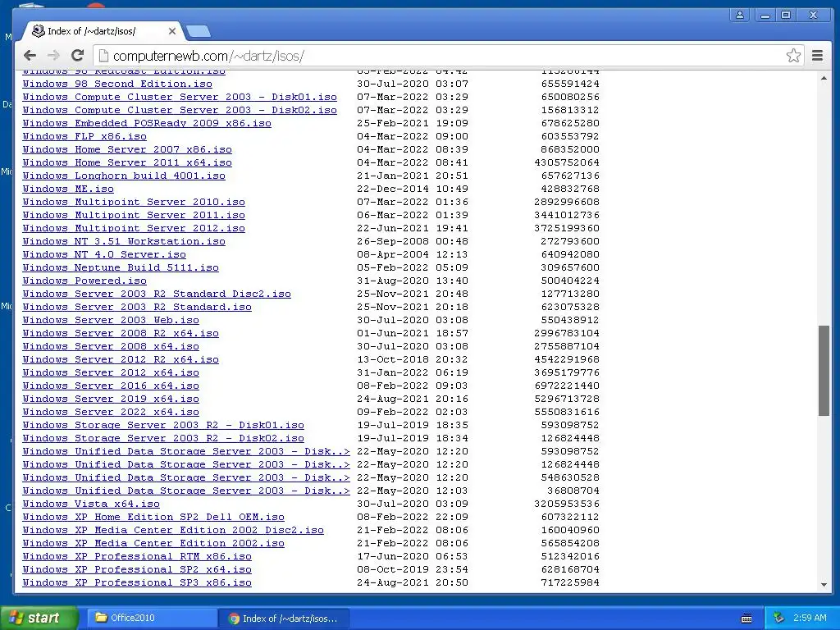The width and height of the screenshot is (840, 630).
Task: Download Windows Server 2012 x64.iso
Action: tap(111, 373)
